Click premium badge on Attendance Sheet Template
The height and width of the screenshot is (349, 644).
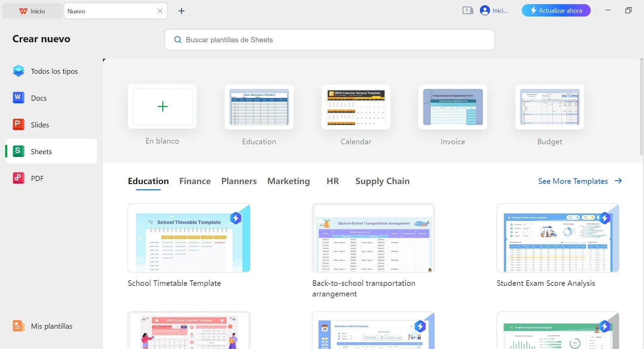[x=420, y=326]
